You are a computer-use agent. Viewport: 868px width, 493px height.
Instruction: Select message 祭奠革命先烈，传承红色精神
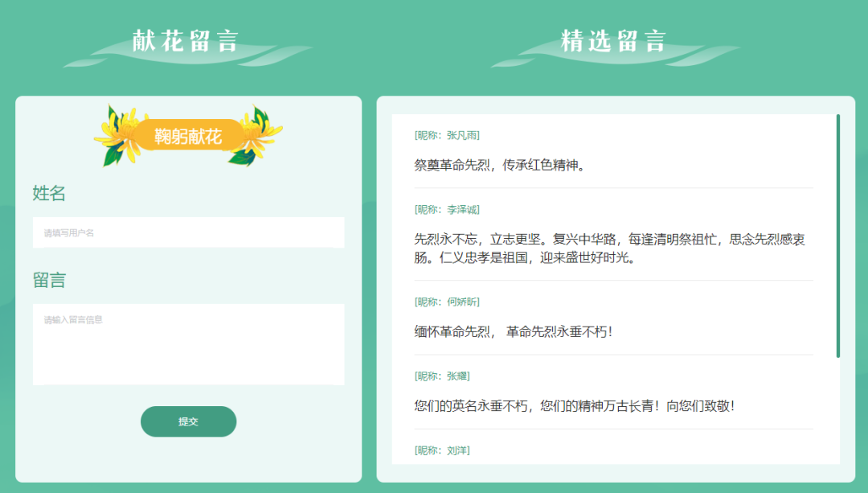499,165
